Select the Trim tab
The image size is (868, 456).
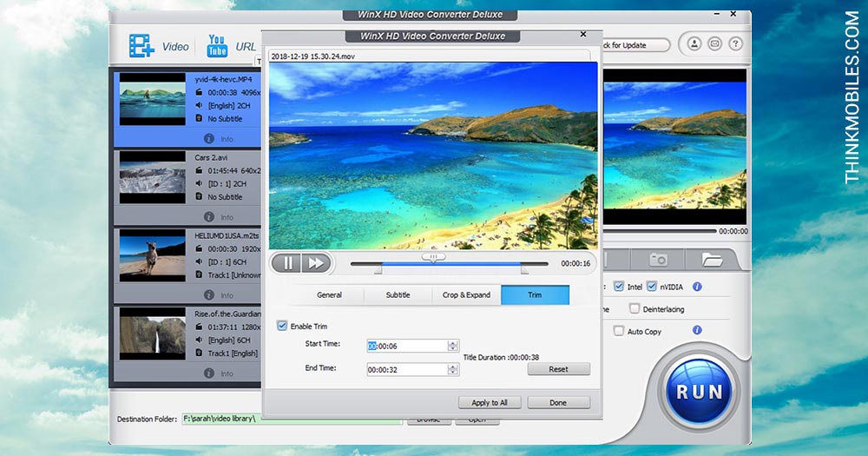[x=535, y=294]
